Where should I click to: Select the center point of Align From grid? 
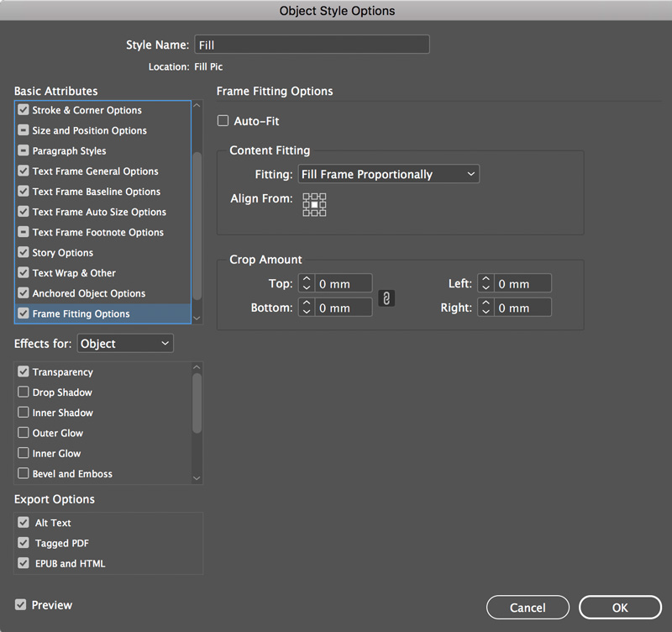314,204
